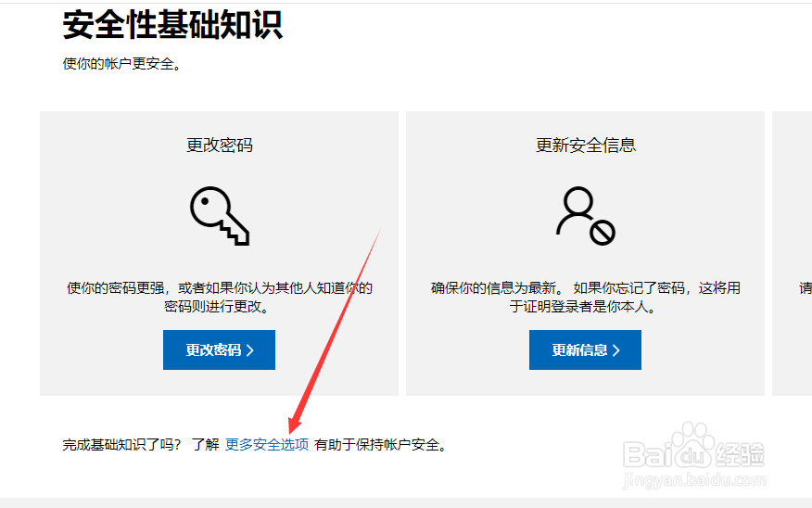Click the blocked-user icon under 更新安全信息
Viewport: 812px width, 508px height.
pyautogui.click(x=586, y=215)
